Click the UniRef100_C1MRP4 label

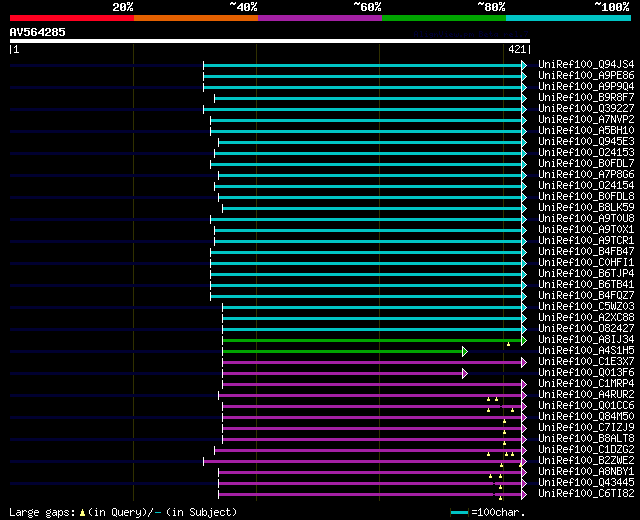click(586, 384)
